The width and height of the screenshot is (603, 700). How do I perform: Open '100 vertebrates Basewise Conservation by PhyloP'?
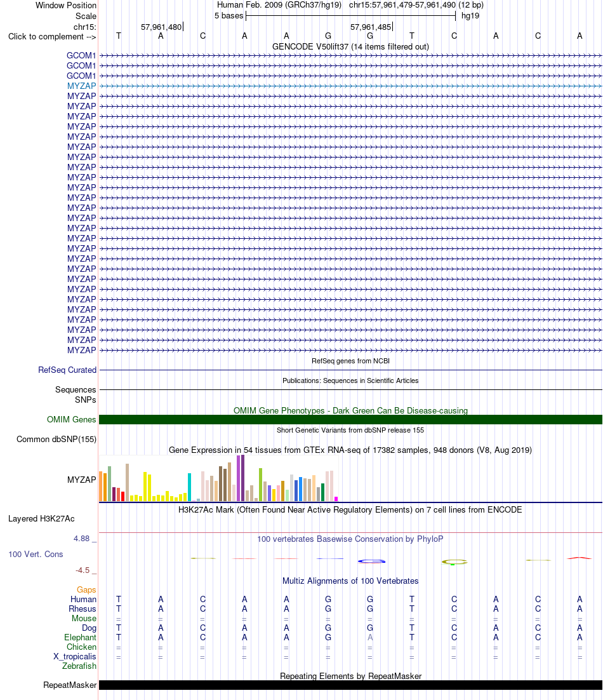pos(350,539)
